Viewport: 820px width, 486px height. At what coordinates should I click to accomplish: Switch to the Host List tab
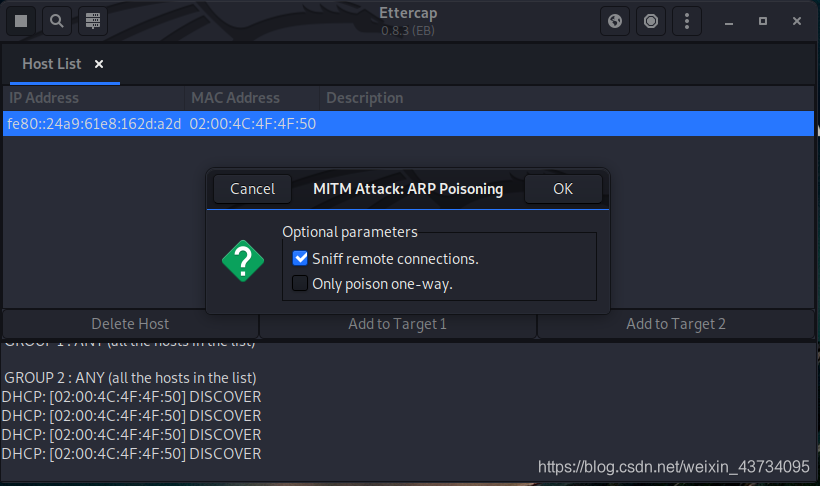(x=52, y=64)
